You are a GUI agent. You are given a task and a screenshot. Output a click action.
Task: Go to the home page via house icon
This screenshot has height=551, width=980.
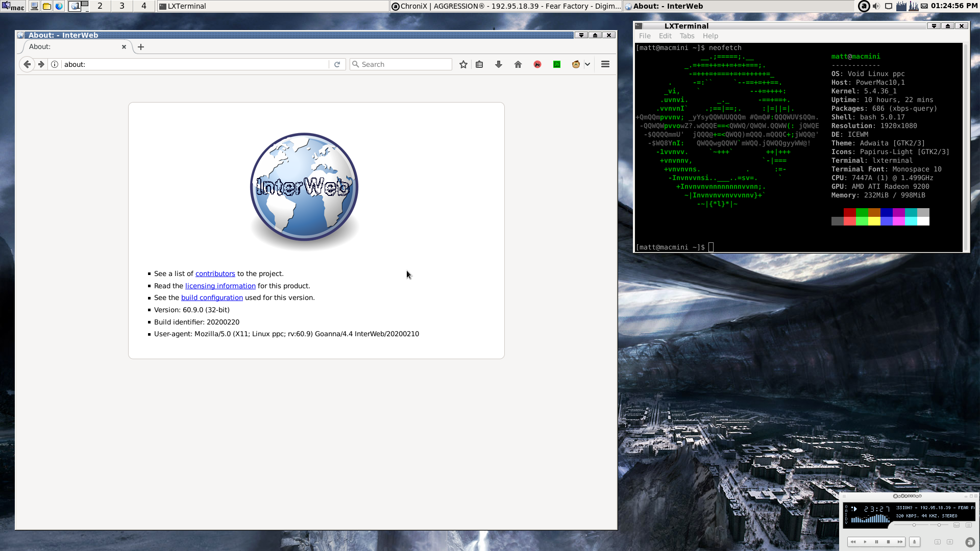point(518,64)
